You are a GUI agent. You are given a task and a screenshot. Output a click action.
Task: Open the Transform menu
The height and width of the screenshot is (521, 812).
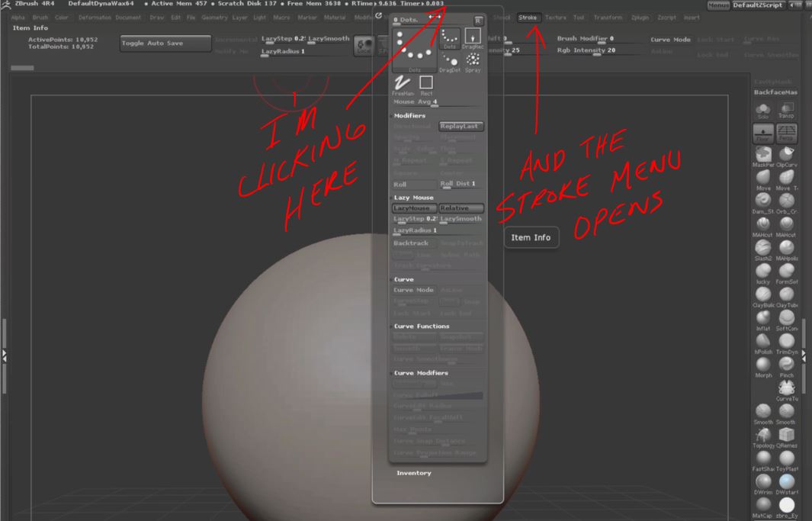click(608, 18)
